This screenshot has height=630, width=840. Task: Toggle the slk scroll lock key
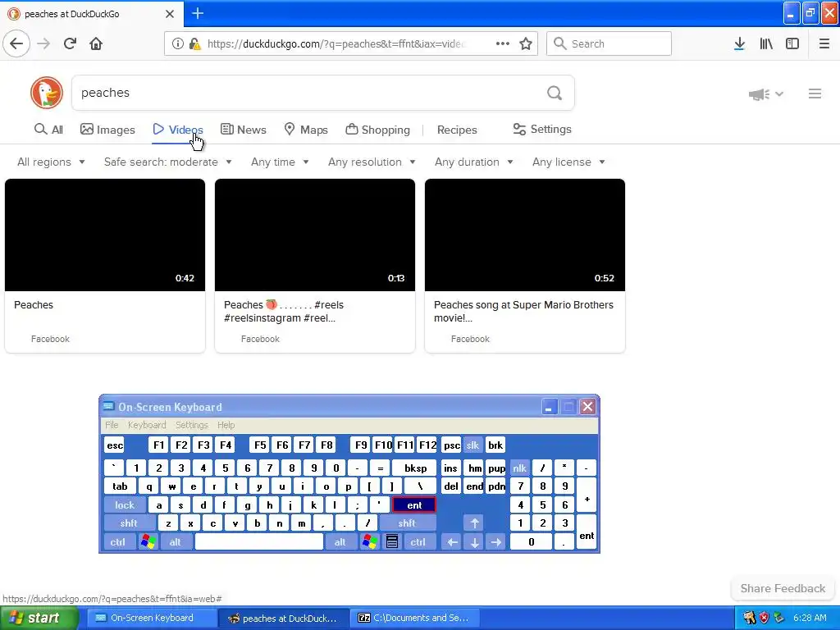point(472,445)
